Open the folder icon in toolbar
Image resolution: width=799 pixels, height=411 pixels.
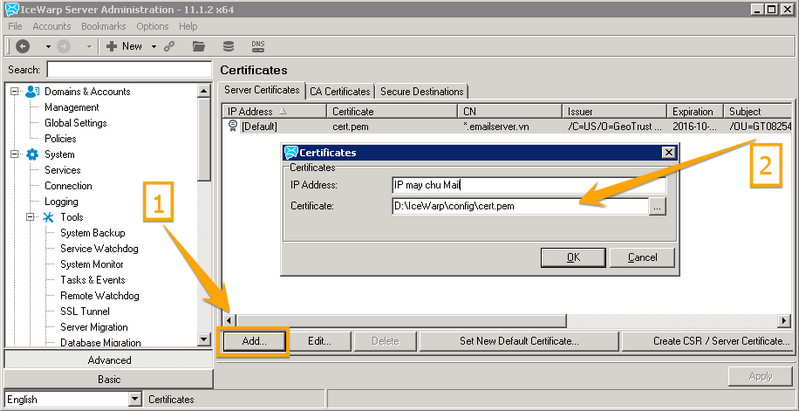(199, 47)
